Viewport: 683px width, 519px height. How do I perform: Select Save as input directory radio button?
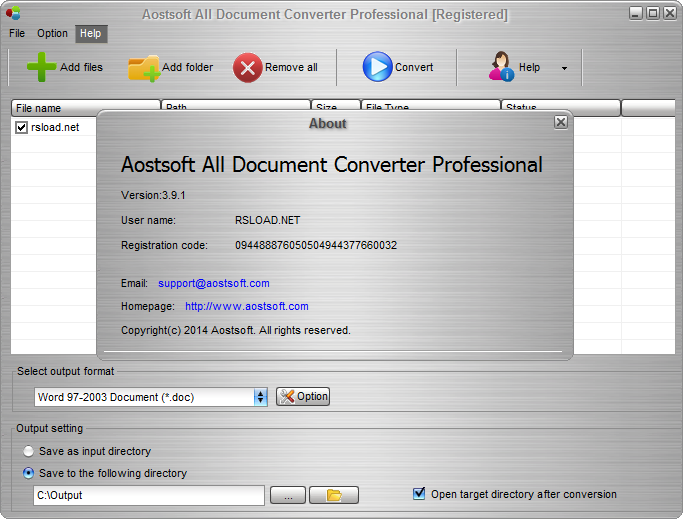tap(28, 451)
